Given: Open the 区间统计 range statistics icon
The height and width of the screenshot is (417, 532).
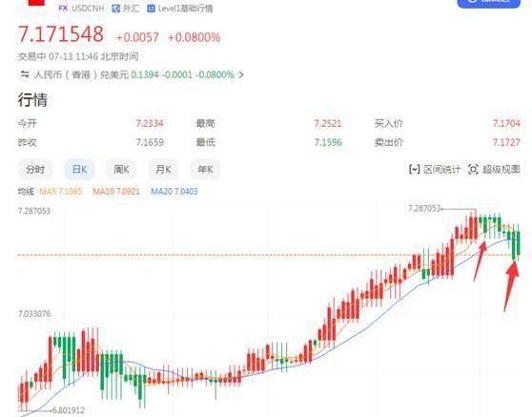Looking at the screenshot, I should pos(415,169).
